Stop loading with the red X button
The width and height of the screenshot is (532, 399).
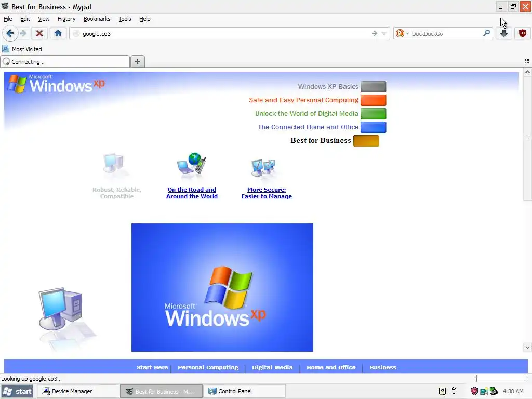[39, 33]
